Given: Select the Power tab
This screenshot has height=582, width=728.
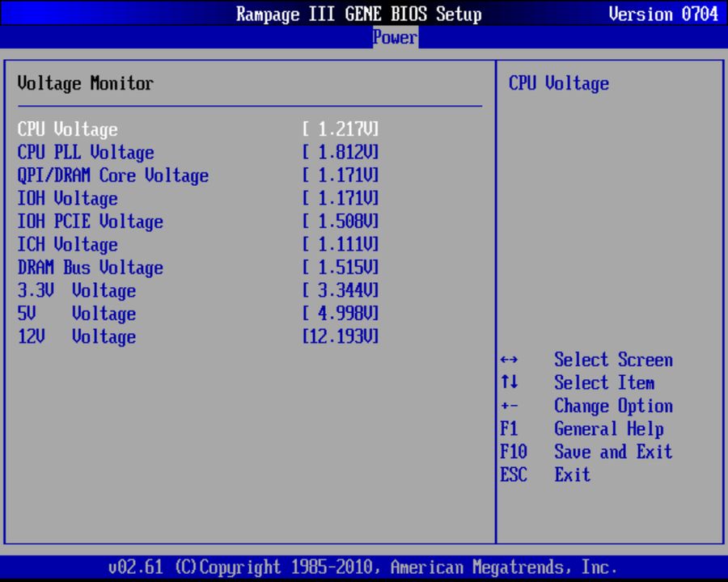Looking at the screenshot, I should click(395, 37).
